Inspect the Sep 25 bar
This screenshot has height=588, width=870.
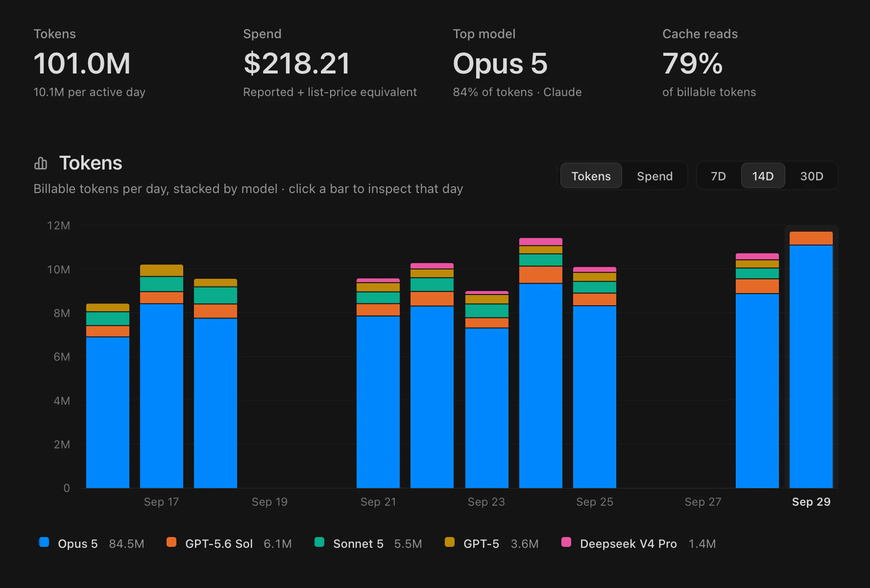[595, 377]
